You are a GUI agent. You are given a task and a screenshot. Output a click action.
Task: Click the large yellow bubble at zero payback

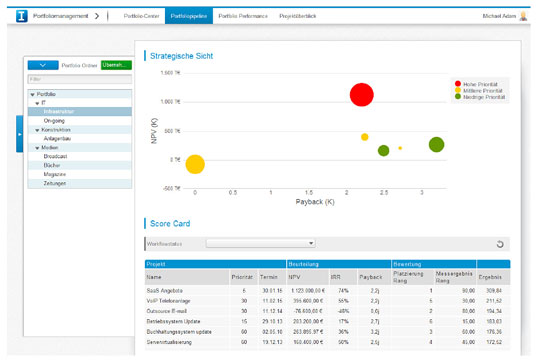pyautogui.click(x=195, y=164)
